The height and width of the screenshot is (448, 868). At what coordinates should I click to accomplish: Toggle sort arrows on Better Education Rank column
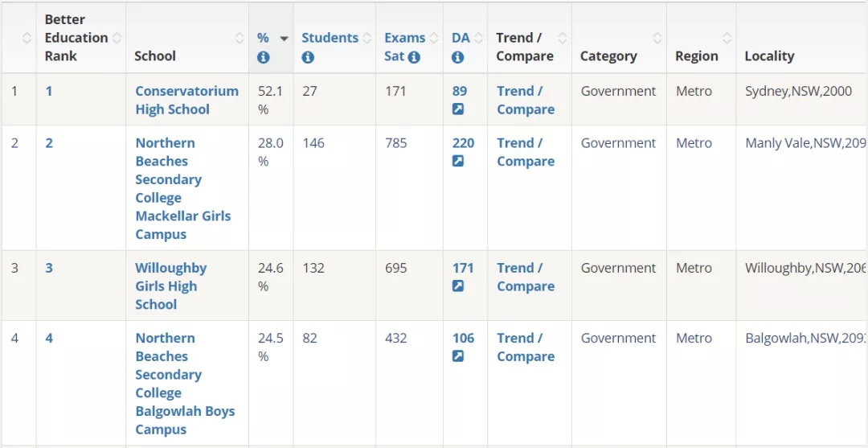click(117, 38)
